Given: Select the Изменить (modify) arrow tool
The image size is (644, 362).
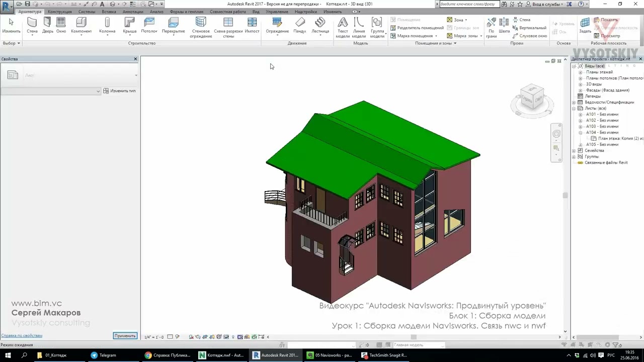Looking at the screenshot, I should point(11,26).
